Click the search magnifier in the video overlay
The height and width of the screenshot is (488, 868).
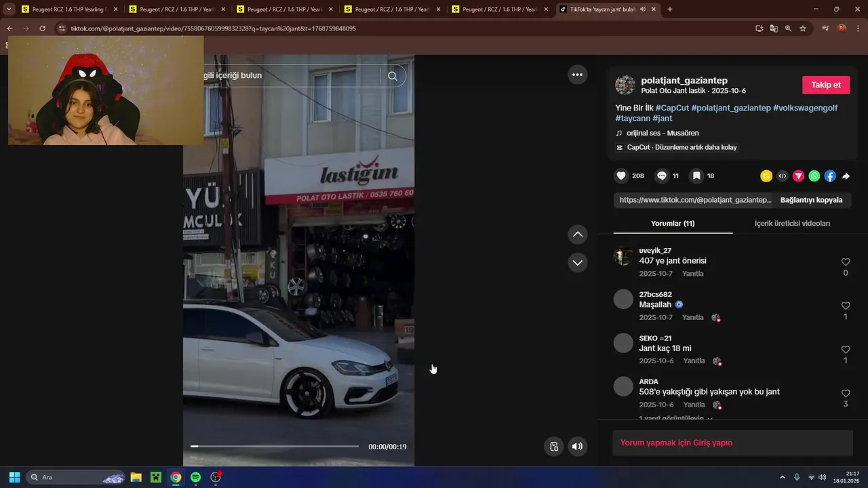point(393,76)
